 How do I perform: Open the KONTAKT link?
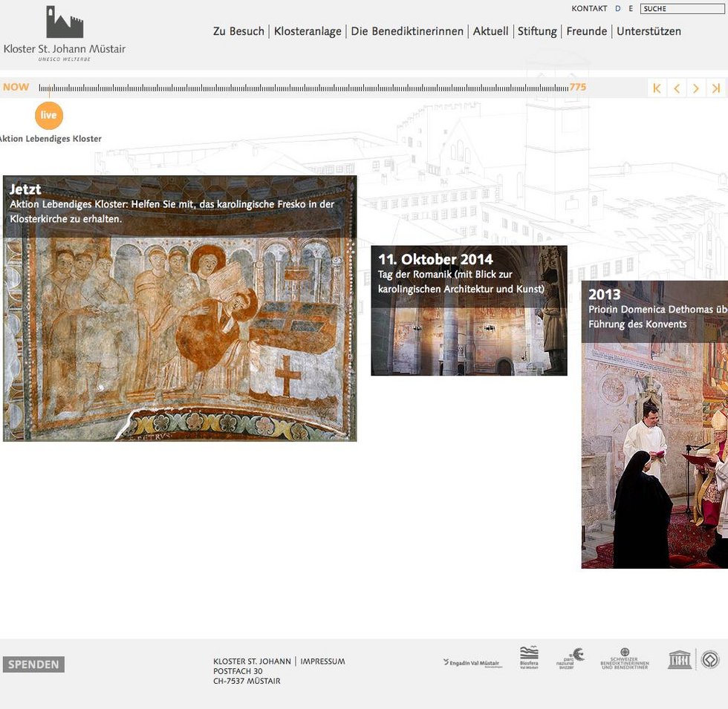click(x=589, y=8)
